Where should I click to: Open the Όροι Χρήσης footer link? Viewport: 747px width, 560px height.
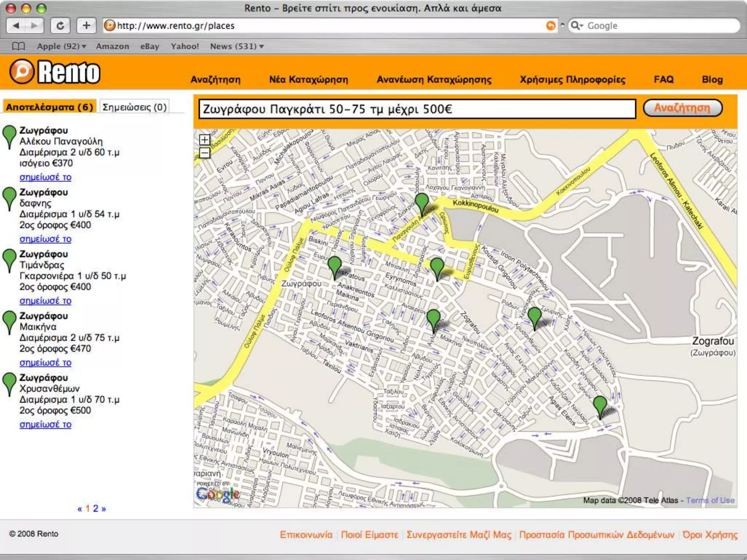pyautogui.click(x=710, y=534)
